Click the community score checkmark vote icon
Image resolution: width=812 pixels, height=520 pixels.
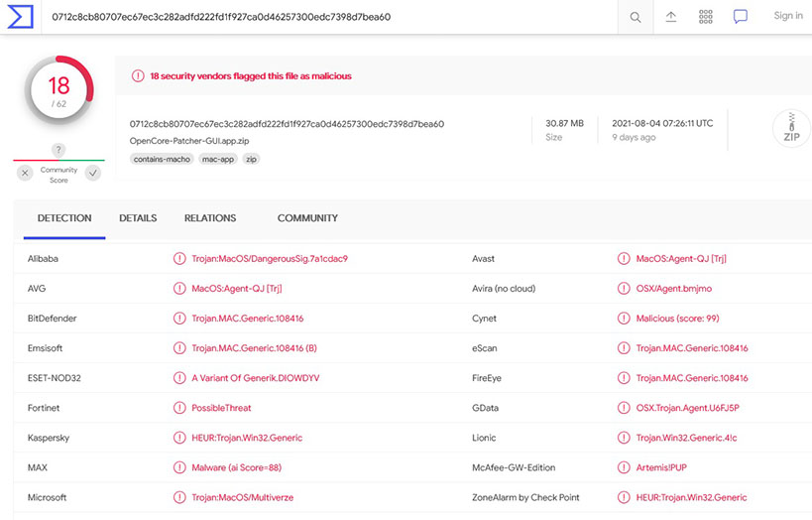click(x=92, y=173)
